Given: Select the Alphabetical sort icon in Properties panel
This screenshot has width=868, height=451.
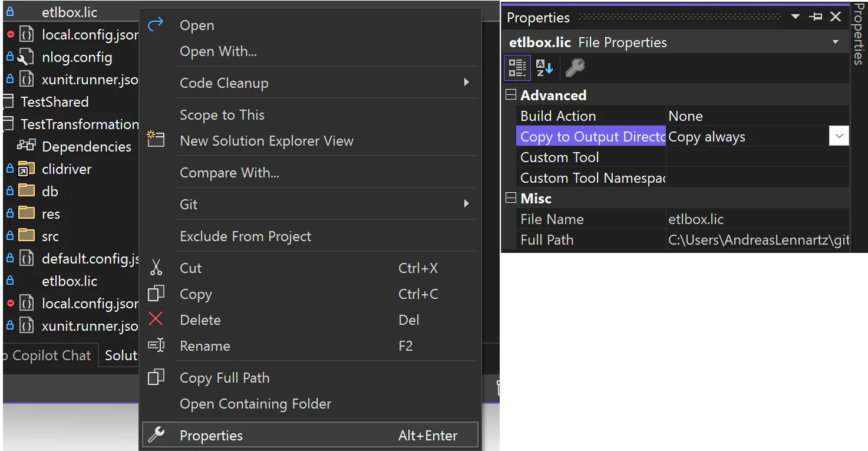Looking at the screenshot, I should pyautogui.click(x=544, y=67).
